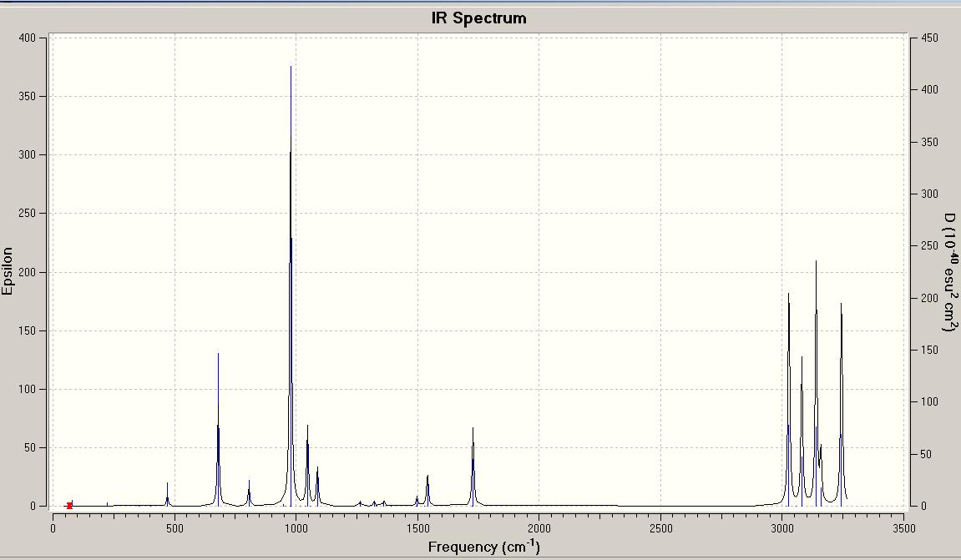961x560 pixels.
Task: Click the 450 tick label on right axis
Action: [x=930, y=38]
